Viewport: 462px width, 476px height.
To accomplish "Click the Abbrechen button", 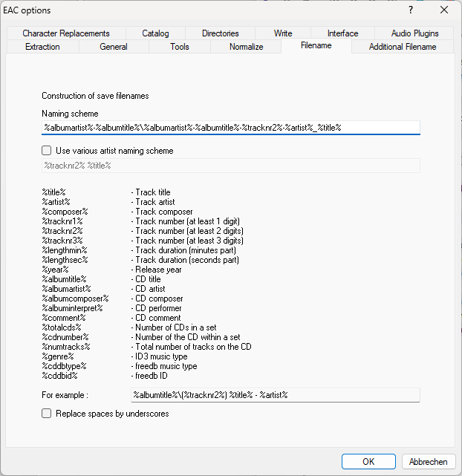I will [x=429, y=461].
